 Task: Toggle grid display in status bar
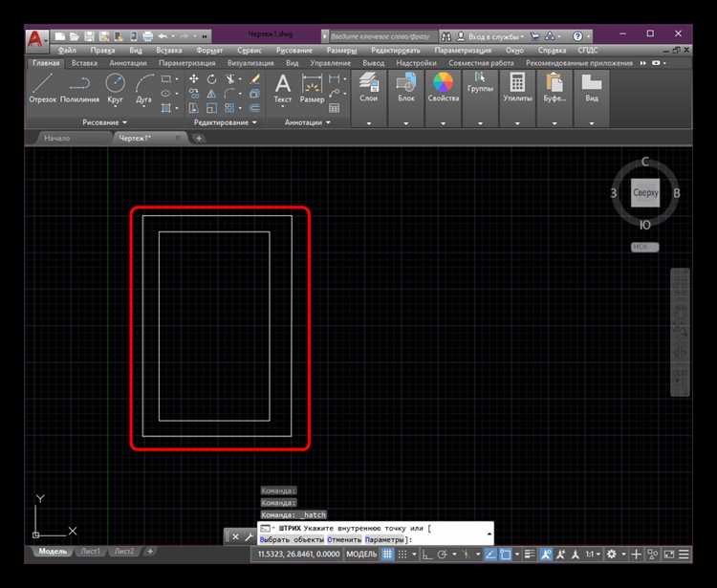tap(388, 554)
